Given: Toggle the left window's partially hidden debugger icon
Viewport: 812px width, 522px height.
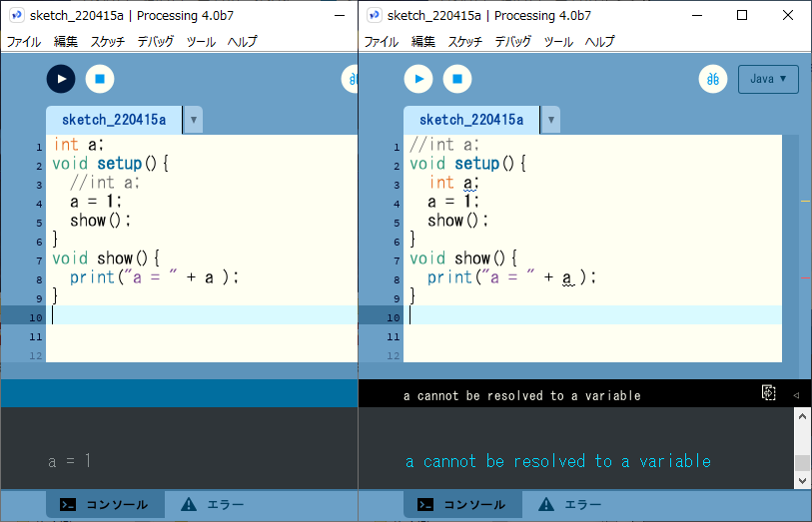Looking at the screenshot, I should pyautogui.click(x=352, y=79).
